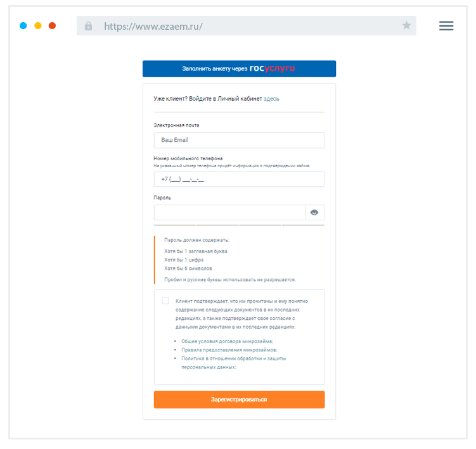Open the hamburger menu

(446, 26)
